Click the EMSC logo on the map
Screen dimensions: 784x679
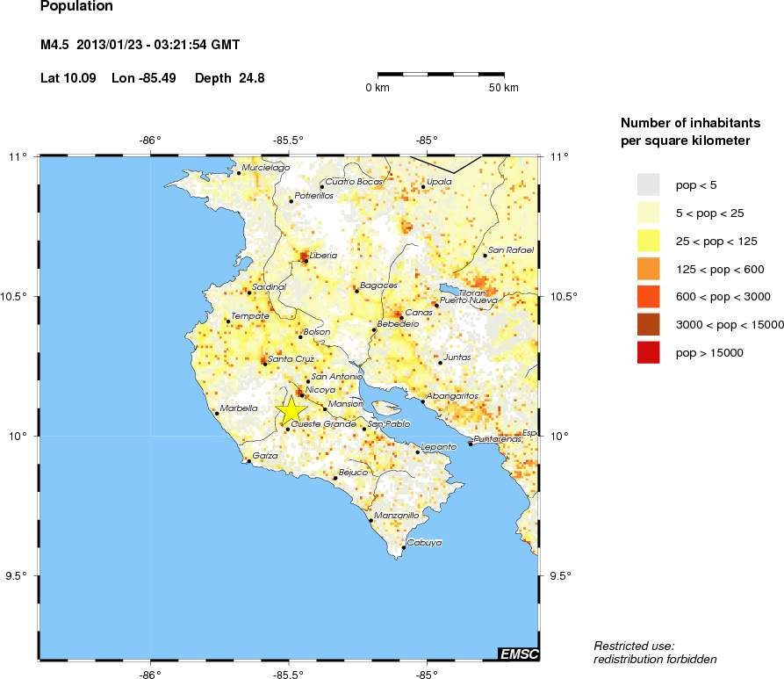(x=519, y=654)
